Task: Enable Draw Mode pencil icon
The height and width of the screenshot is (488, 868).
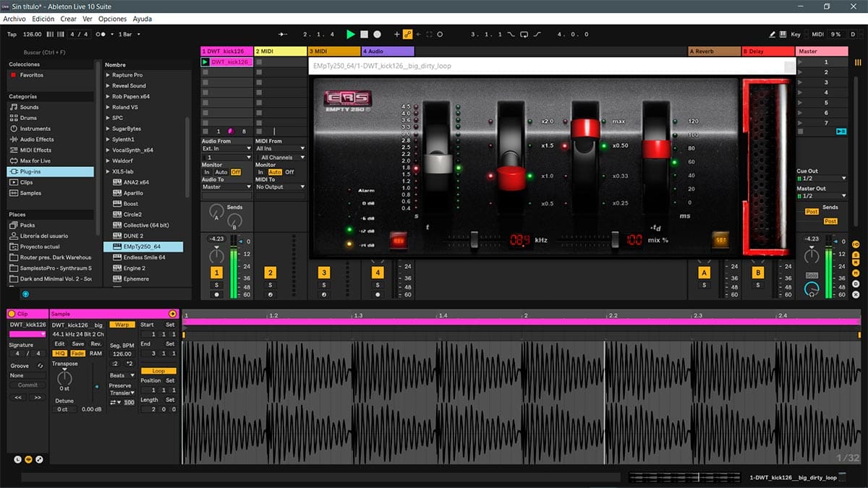Action: (773, 34)
